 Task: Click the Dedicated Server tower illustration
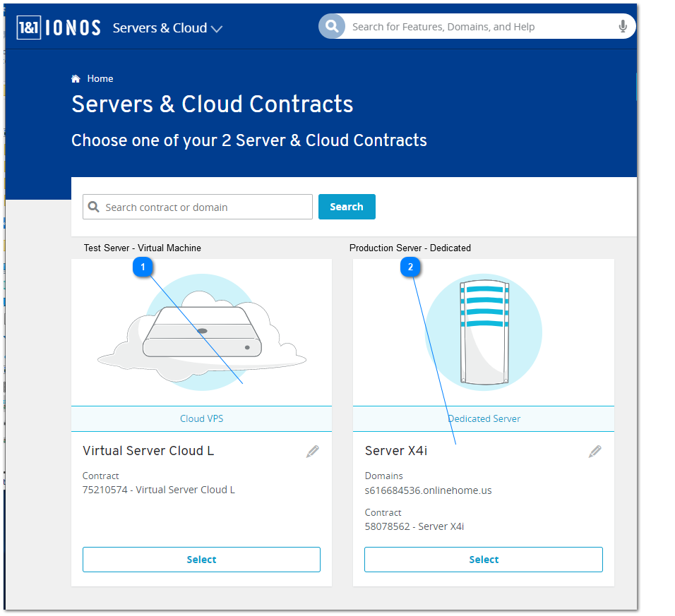484,332
